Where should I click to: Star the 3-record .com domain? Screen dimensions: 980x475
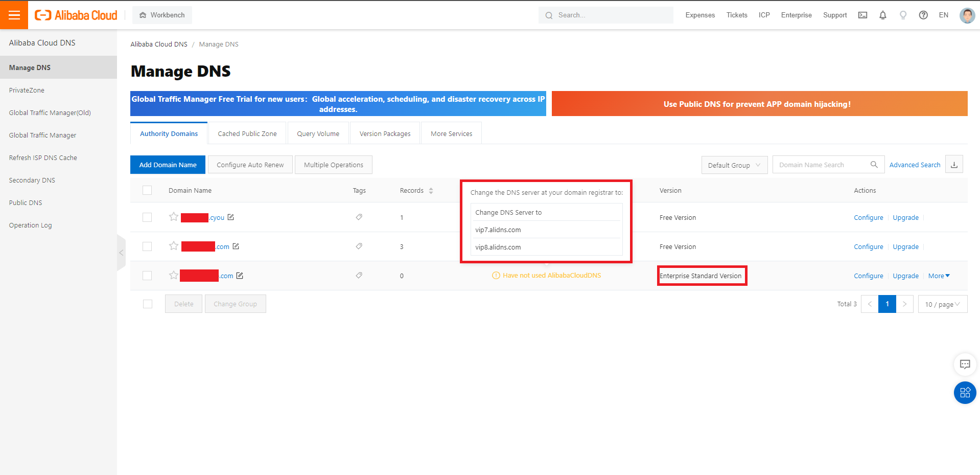click(x=174, y=246)
